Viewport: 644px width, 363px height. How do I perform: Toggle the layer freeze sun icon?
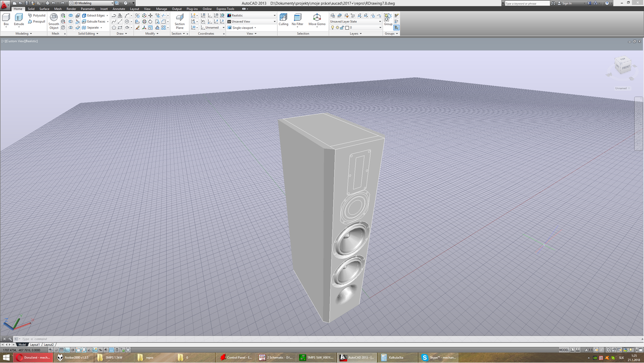pyautogui.click(x=337, y=28)
